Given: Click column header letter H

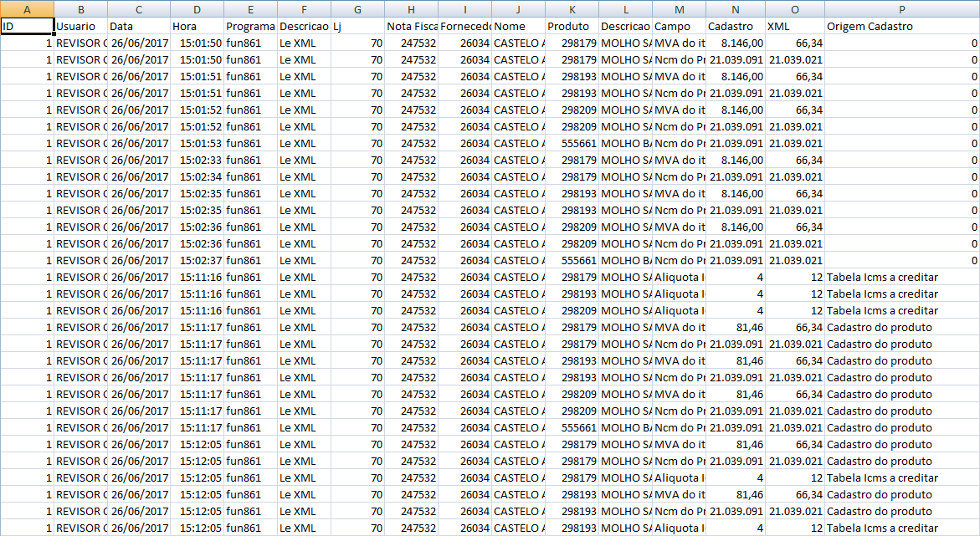Looking at the screenshot, I should pos(411,9).
